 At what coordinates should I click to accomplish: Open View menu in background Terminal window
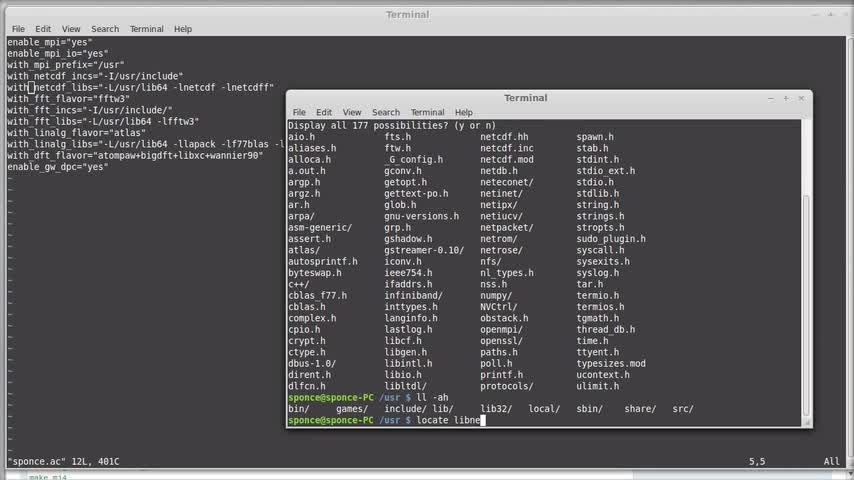tap(71, 29)
